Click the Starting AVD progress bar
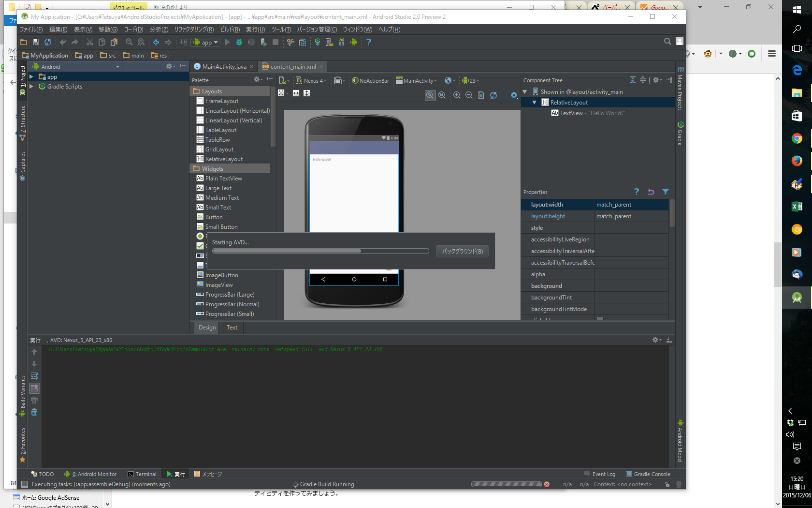 pyautogui.click(x=320, y=251)
